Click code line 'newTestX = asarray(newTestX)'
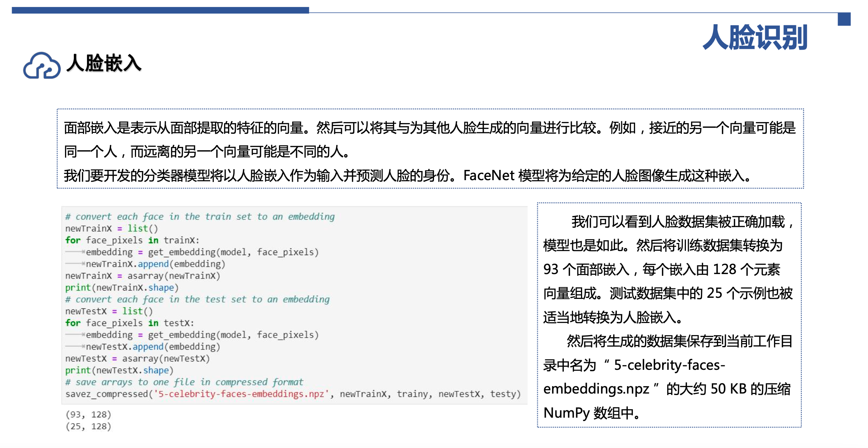This screenshot has width=868, height=448. tap(137, 358)
